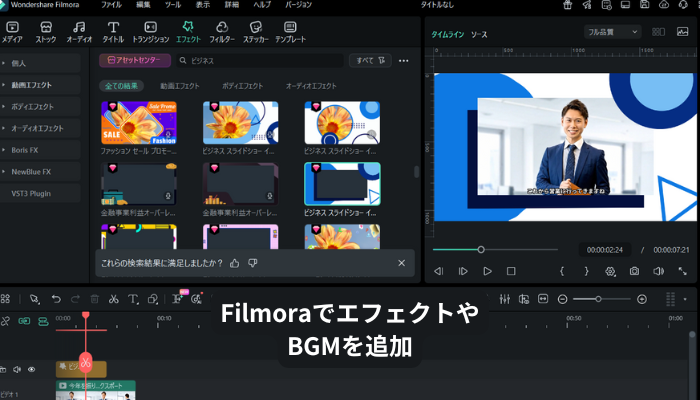Open the audio mixer icon
This screenshot has height=400, width=700.
click(505, 299)
